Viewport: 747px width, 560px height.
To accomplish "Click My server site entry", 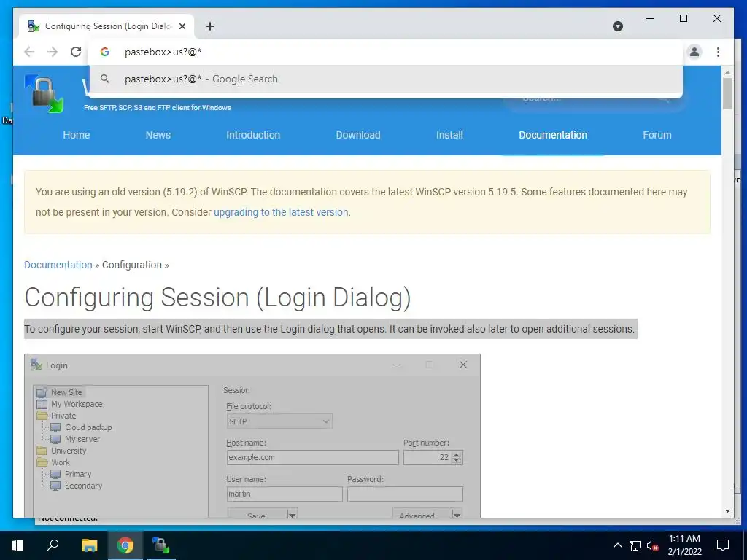I will (x=82, y=439).
